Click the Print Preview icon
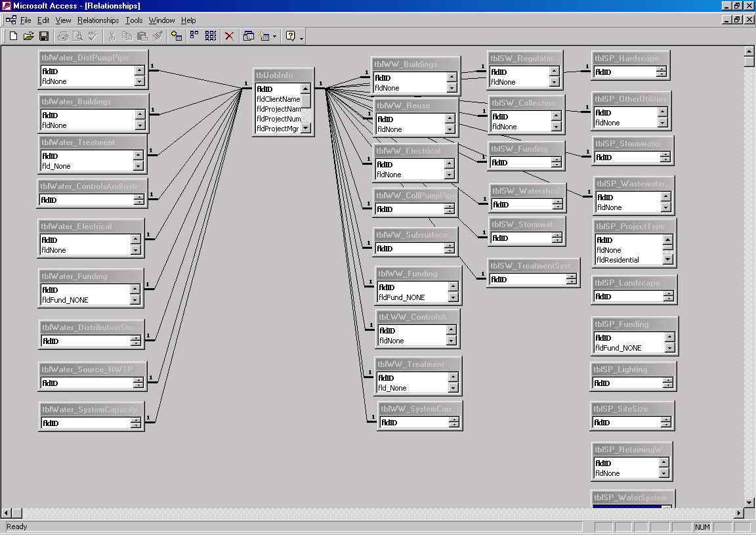Image resolution: width=756 pixels, height=535 pixels. point(77,36)
